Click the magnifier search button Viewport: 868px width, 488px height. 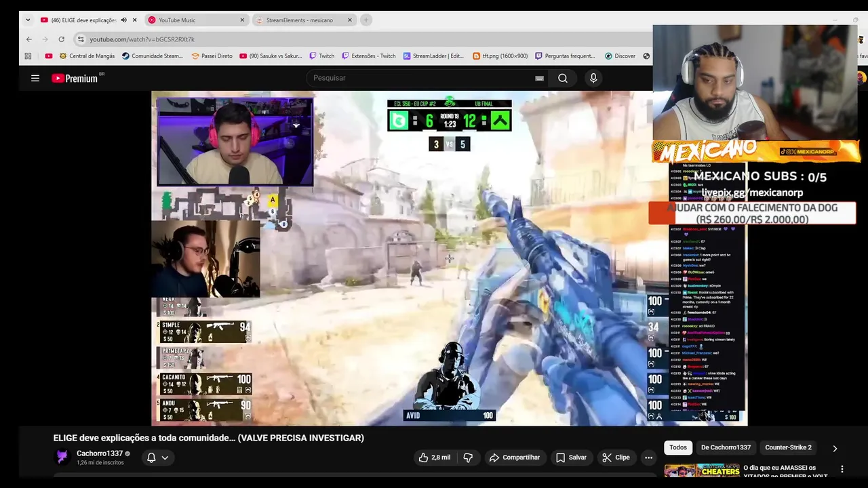(563, 78)
